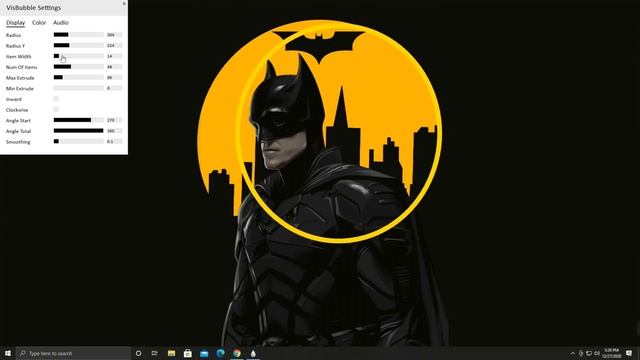640x360 pixels.
Task: Open the clock and date flyout
Action: click(611, 353)
